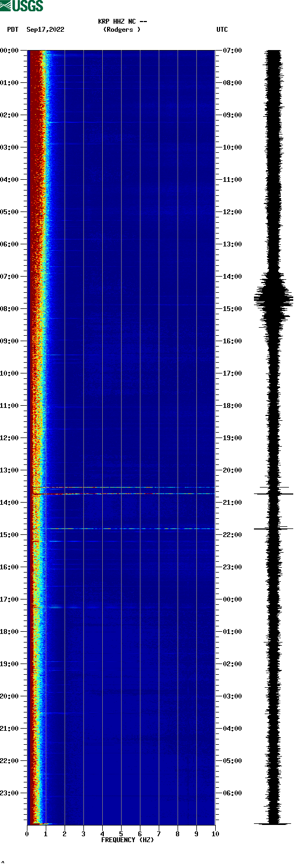297x868 pixels.
Task: Click the UTC time label 18:00
Action: 232,406
